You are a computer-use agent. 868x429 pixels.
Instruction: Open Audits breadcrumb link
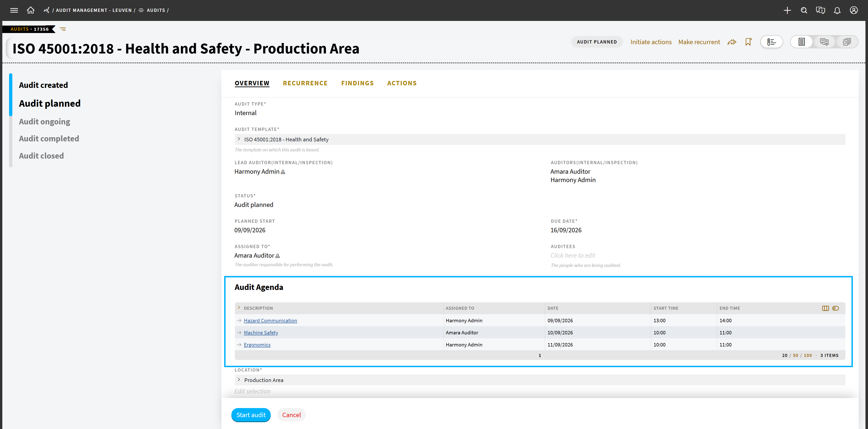(156, 10)
